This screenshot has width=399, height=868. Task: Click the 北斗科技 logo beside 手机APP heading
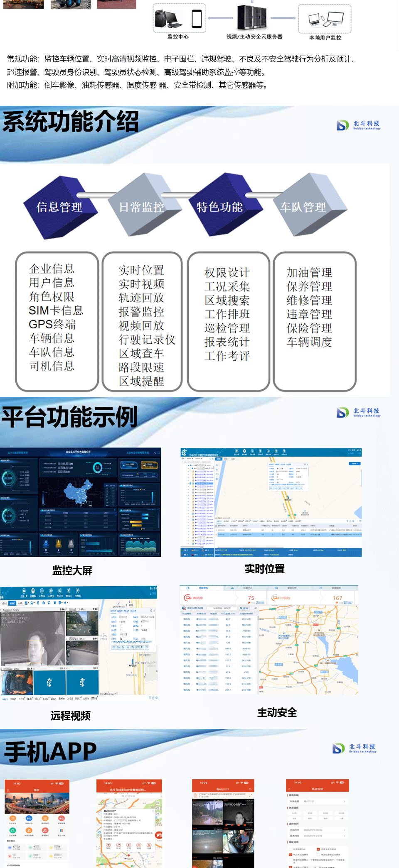click(354, 748)
